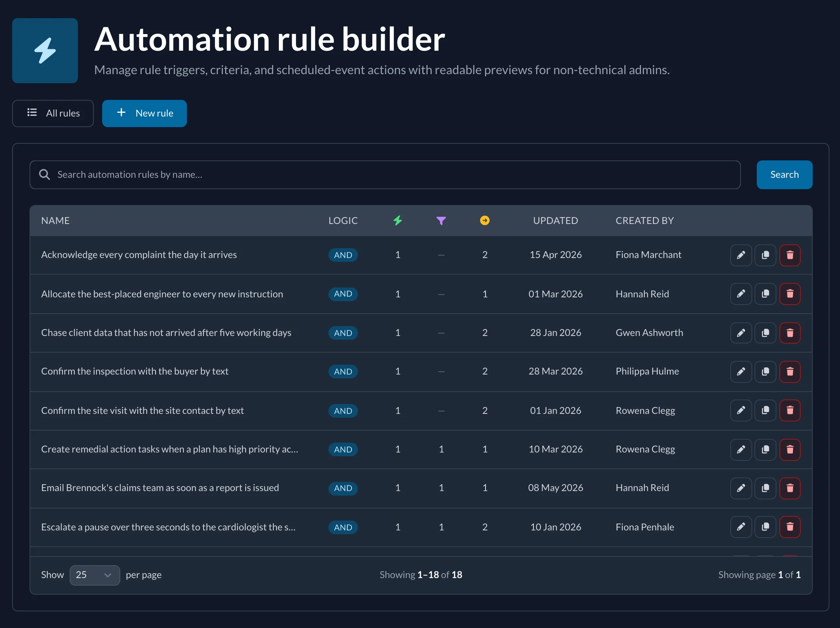840x628 pixels.
Task: Click the '10 Jan 2026' updated date
Action: pyautogui.click(x=555, y=527)
